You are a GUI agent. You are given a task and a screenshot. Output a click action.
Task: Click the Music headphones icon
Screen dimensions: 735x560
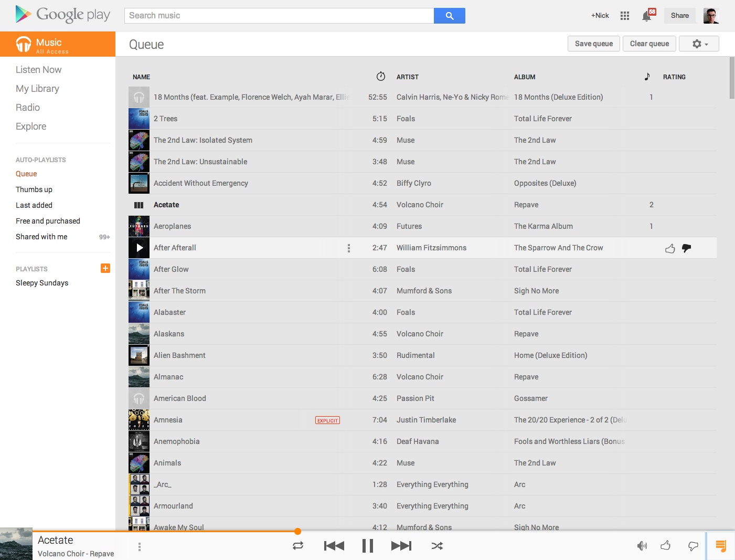click(x=23, y=44)
